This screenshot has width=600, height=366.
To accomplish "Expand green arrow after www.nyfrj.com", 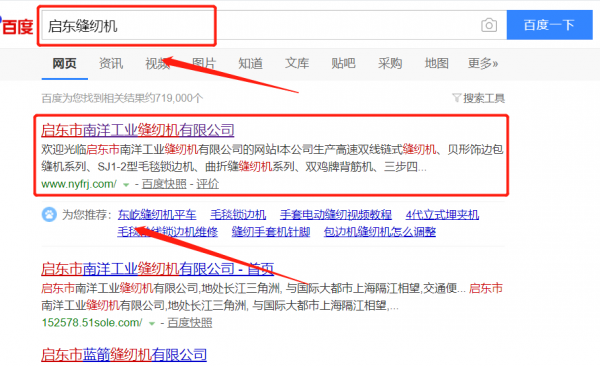I will coord(126,185).
